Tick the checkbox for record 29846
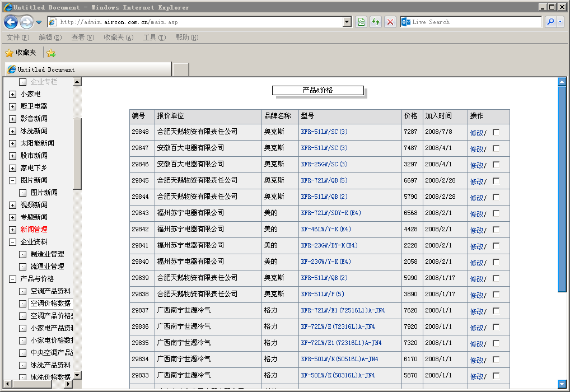The height and width of the screenshot is (392, 570). pos(496,165)
